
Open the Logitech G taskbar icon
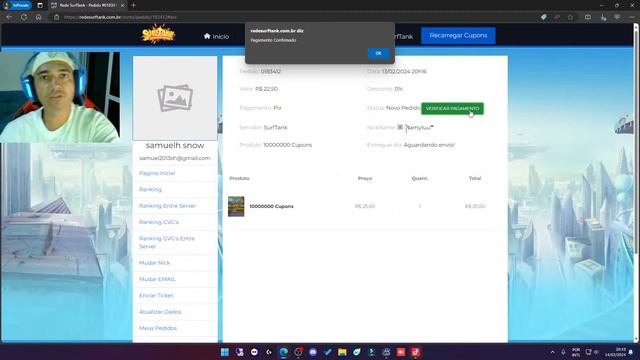269,352
